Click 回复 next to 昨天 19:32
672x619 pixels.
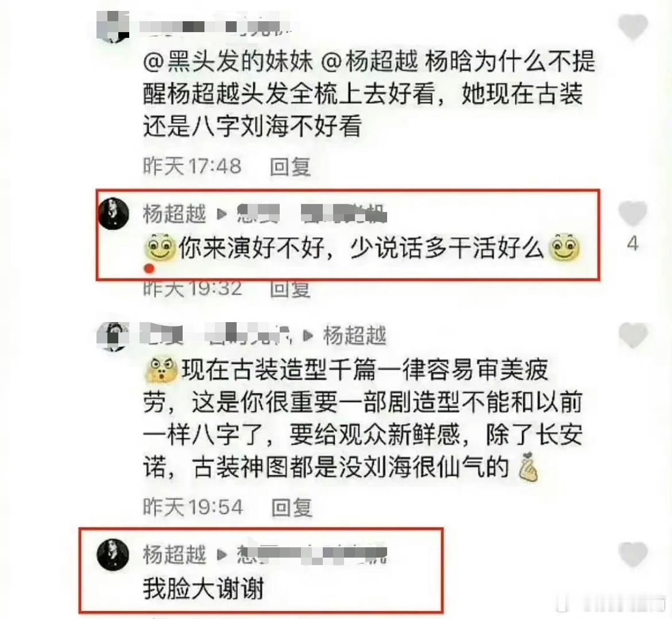(x=291, y=289)
